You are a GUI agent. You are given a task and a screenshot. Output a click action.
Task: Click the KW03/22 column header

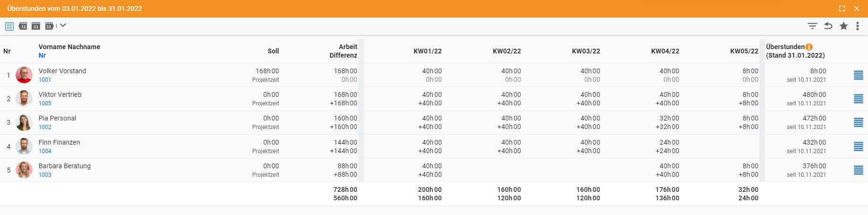point(586,51)
